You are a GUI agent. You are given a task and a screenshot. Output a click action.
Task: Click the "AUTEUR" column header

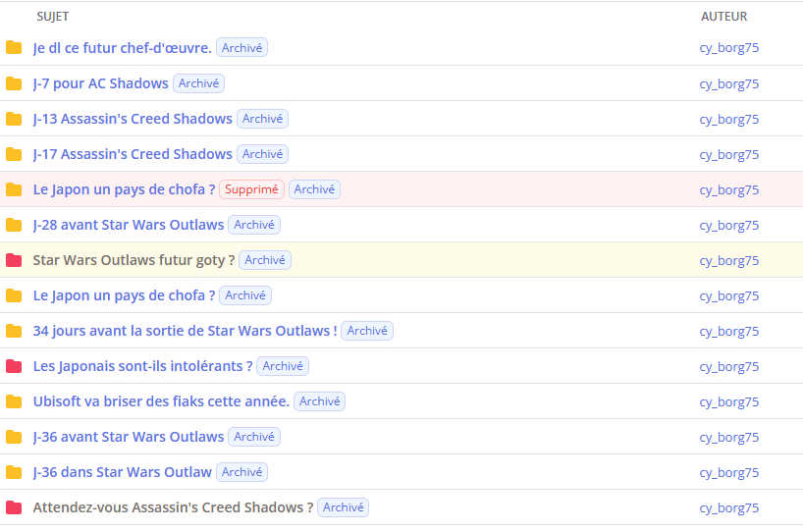[x=723, y=17]
